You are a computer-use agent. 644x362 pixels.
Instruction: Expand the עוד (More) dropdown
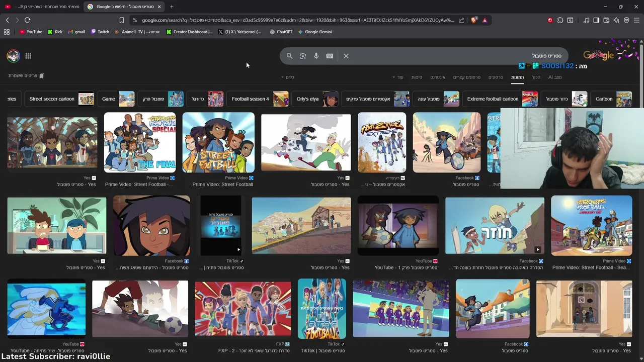[398, 77]
